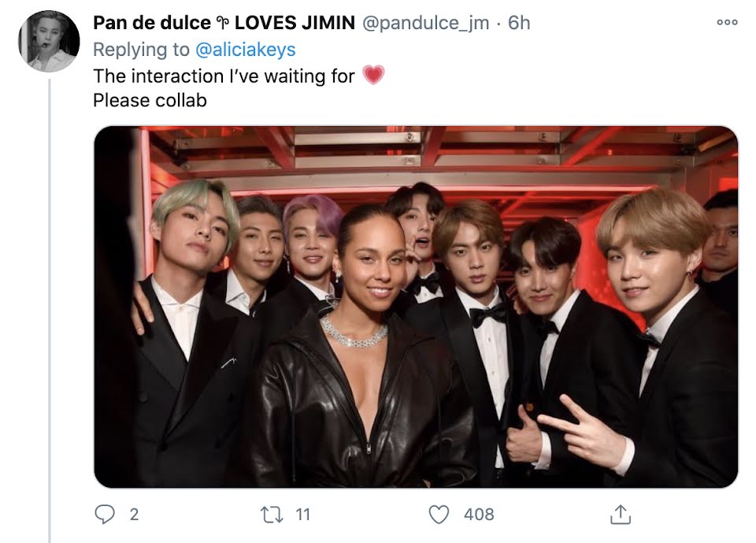The image size is (756, 543).
Task: Enlarge the attached group photo
Action: point(416,307)
